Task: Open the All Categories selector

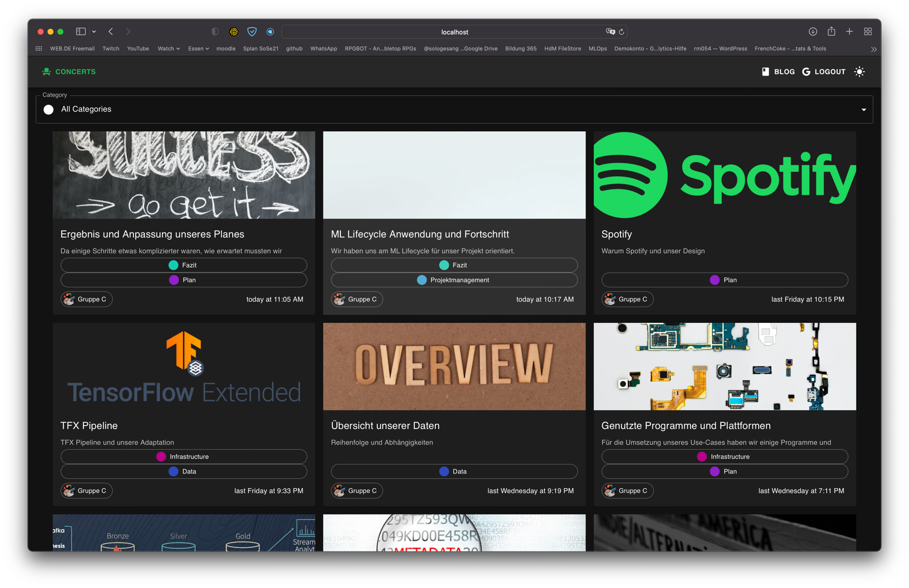Action: coord(454,109)
